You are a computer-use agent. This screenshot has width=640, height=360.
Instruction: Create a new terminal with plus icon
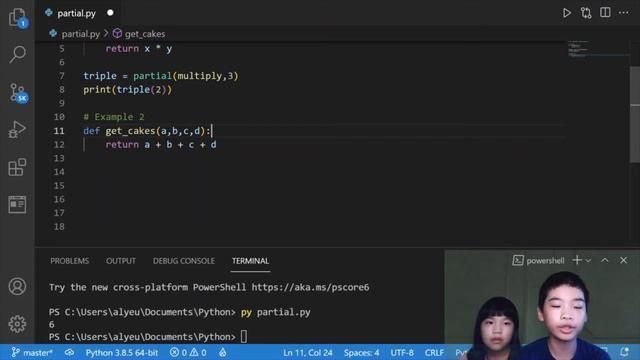[577, 260]
